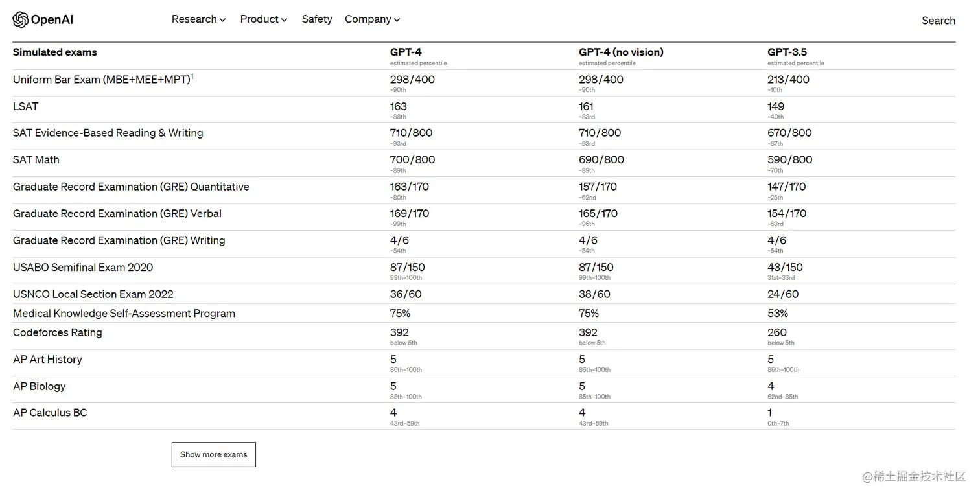The height and width of the screenshot is (497, 980).
Task: Click the Medical Knowledge Self-Assessment Program label
Action: pos(124,314)
